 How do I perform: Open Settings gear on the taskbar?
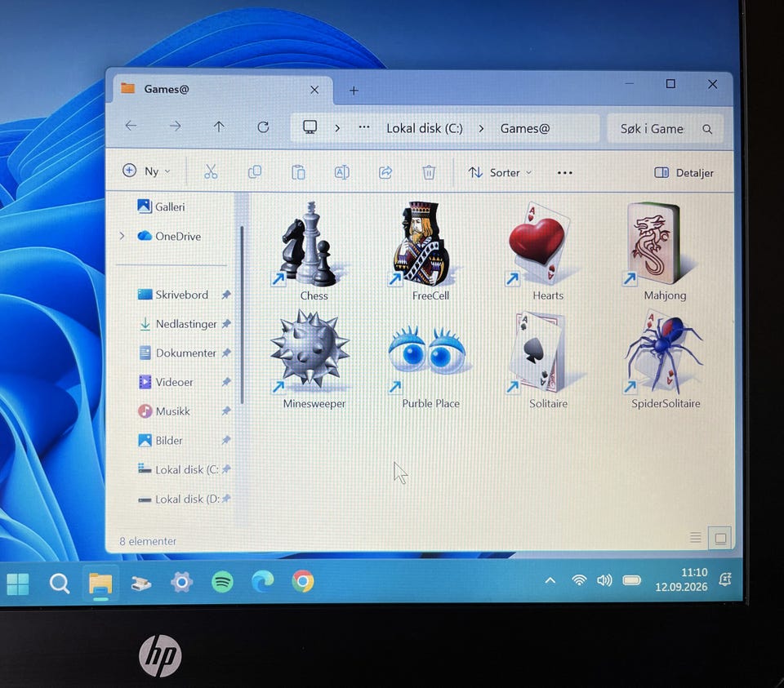point(181,582)
